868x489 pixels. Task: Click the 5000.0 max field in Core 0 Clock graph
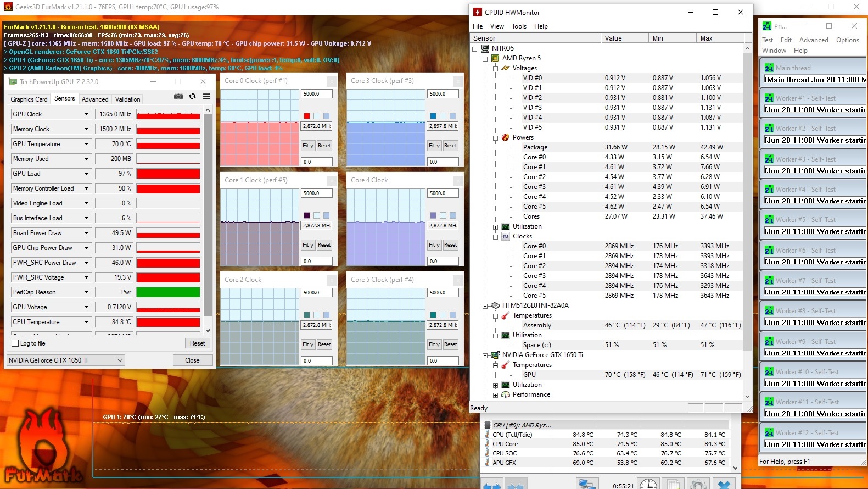tap(317, 94)
